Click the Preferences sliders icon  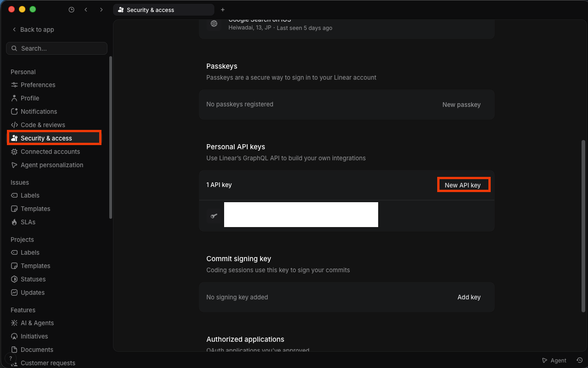14,85
